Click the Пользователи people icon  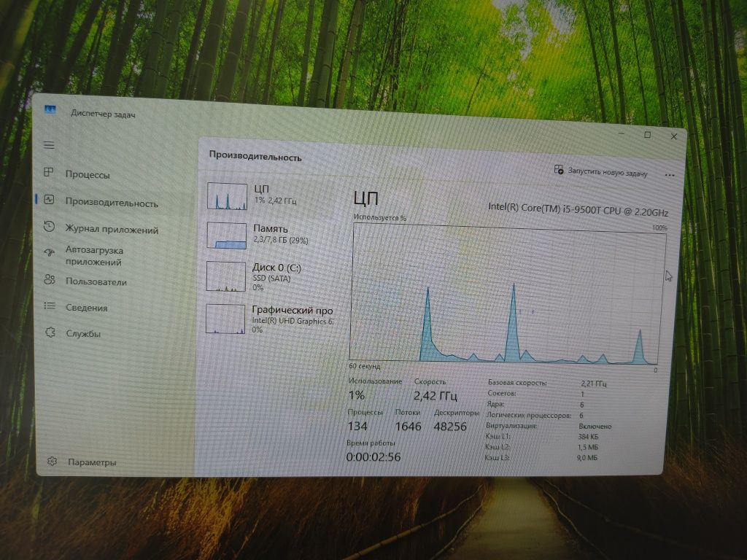(50, 279)
